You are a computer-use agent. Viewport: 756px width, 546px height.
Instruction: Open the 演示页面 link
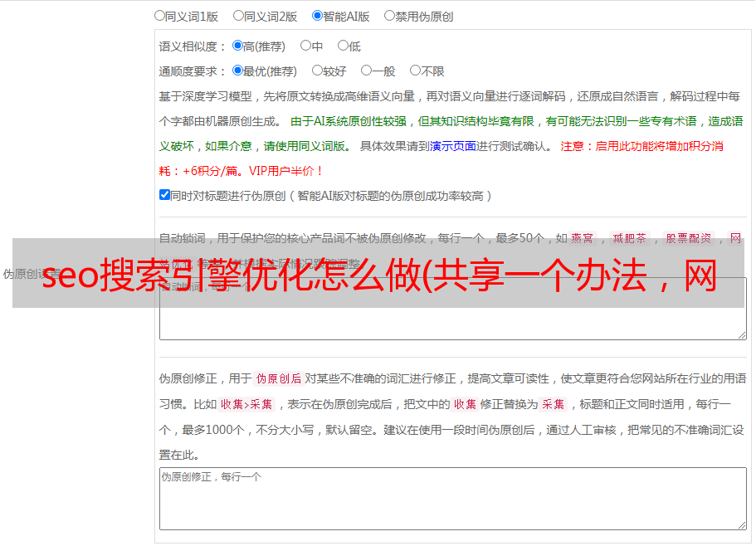[x=453, y=146]
